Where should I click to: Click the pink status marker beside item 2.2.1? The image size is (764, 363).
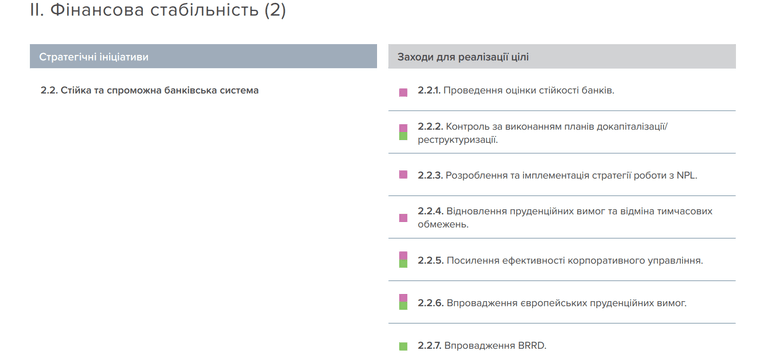pos(403,93)
